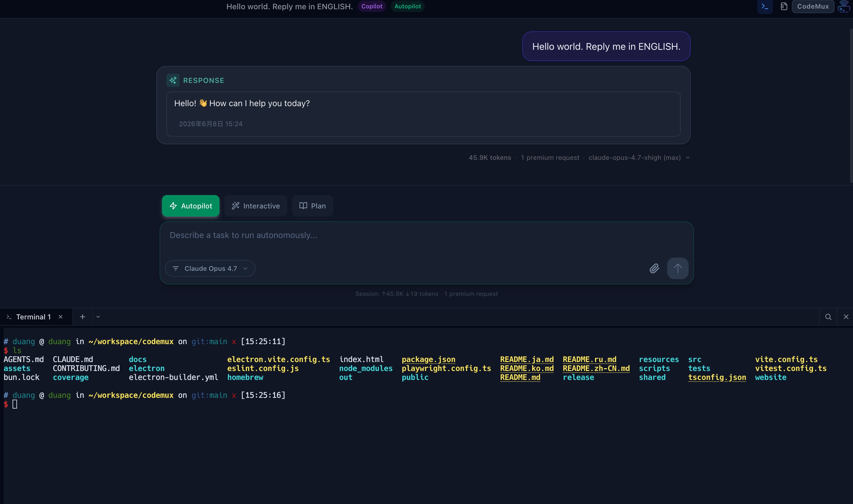Close the Terminal 1 tab
The width and height of the screenshot is (853, 504).
pyautogui.click(x=61, y=317)
